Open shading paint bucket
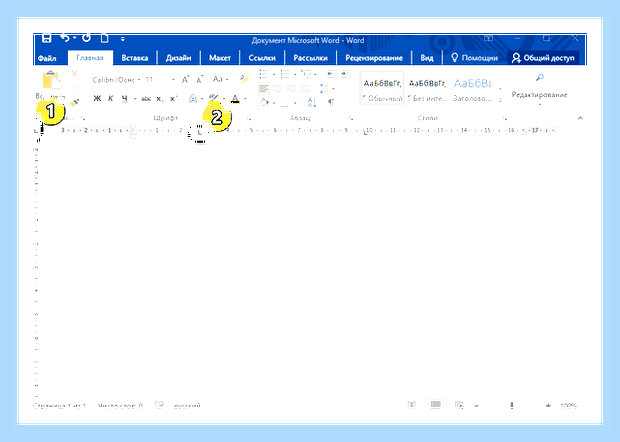Viewport: 620px width, 442px height. click(x=264, y=103)
